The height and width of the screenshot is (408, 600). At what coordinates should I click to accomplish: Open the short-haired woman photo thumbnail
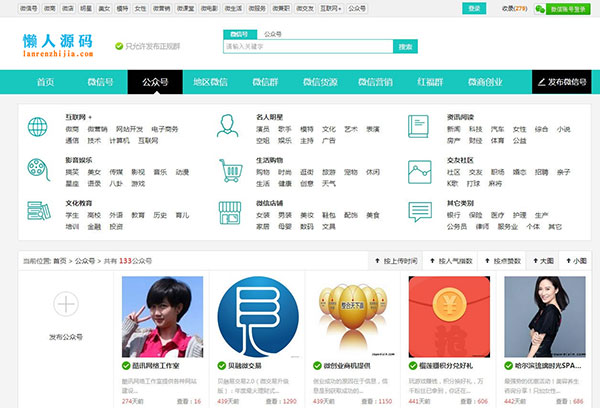162,317
